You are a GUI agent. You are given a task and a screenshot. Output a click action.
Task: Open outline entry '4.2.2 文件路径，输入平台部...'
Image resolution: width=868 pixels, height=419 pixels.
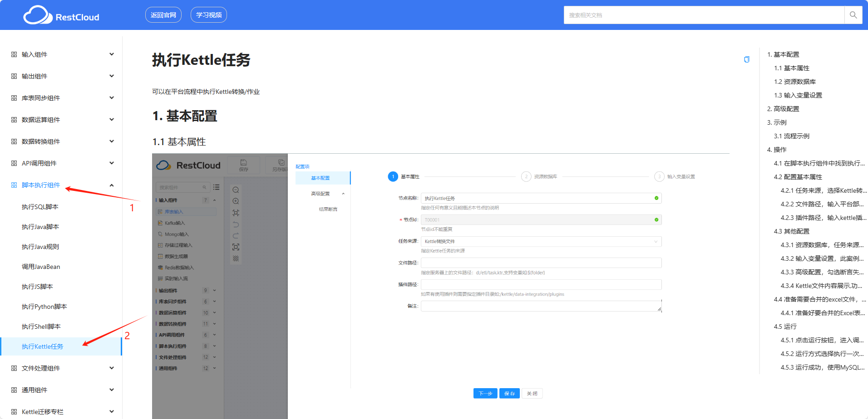tap(822, 204)
